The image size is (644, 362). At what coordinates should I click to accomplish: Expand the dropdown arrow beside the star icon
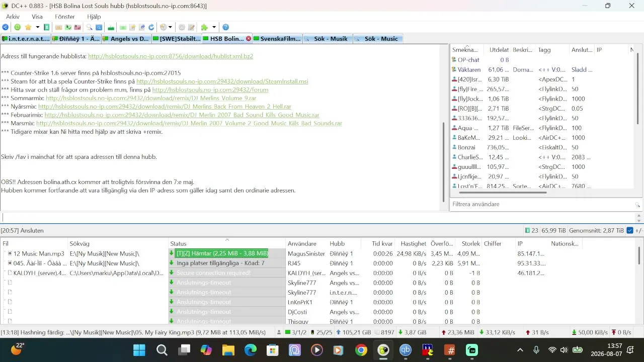click(38, 27)
